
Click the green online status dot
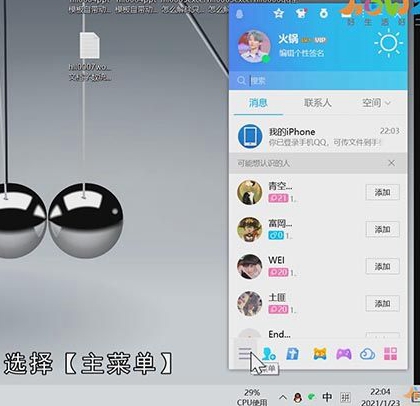[266, 59]
